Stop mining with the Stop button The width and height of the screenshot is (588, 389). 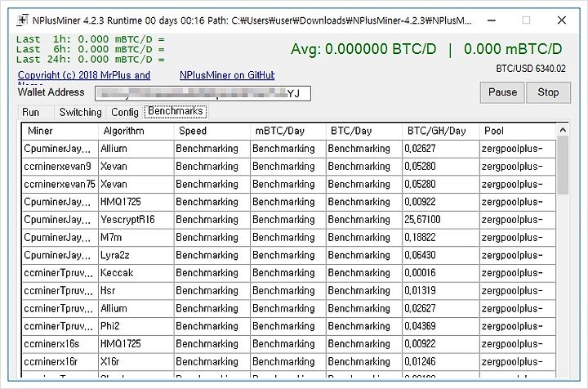click(x=548, y=92)
